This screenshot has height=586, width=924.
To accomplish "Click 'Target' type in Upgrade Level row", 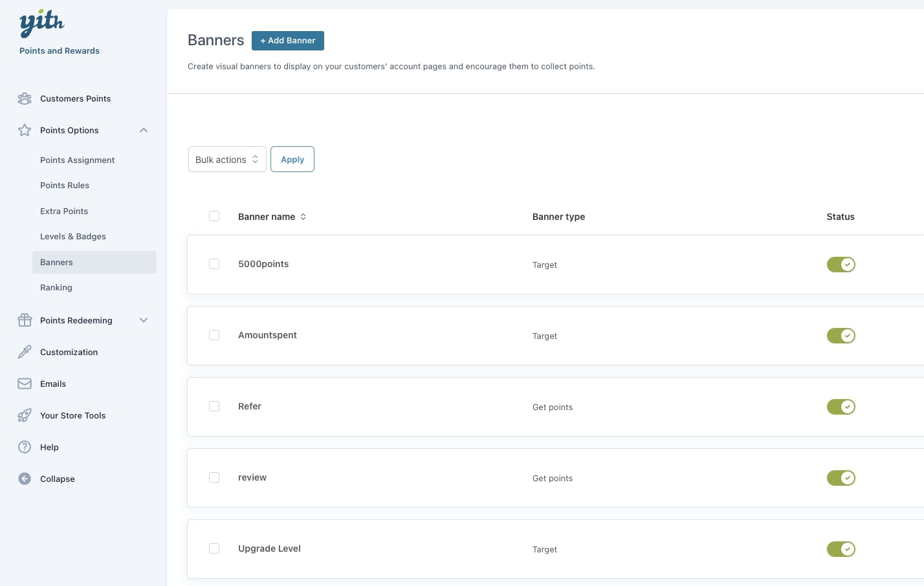I will [x=545, y=549].
